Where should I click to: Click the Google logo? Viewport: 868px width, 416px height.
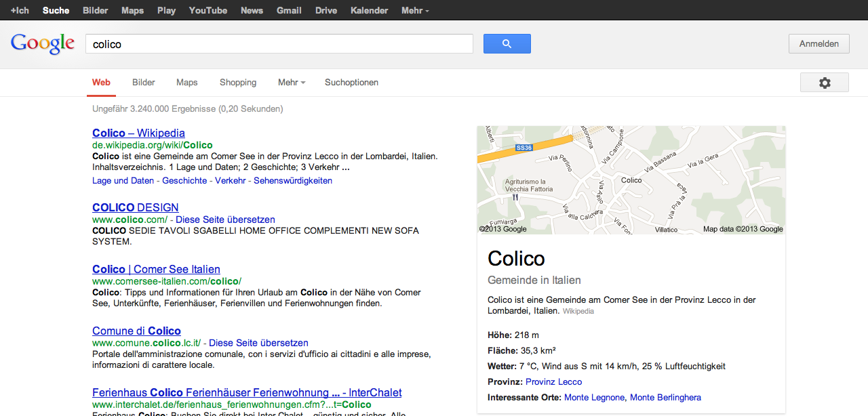tap(42, 44)
